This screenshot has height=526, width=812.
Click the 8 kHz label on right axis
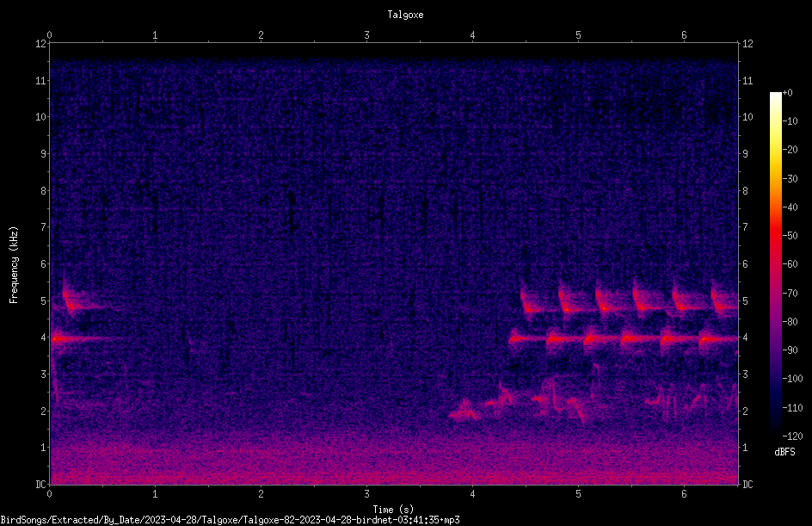(745, 191)
